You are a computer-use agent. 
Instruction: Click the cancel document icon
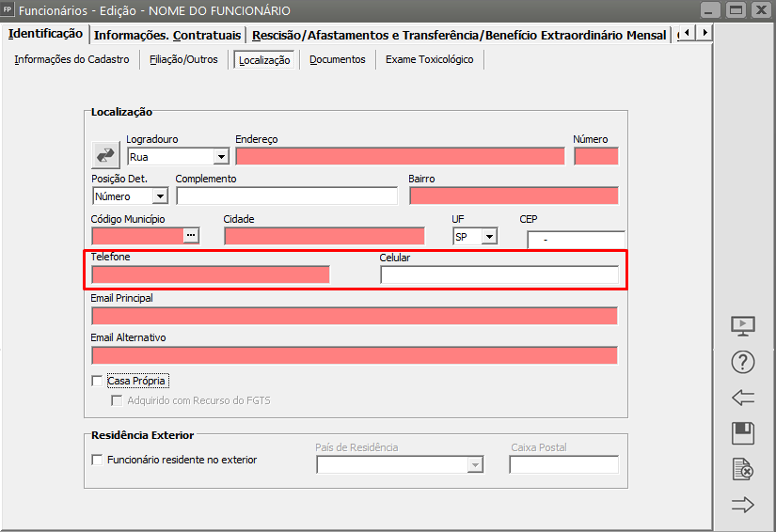pos(743,469)
